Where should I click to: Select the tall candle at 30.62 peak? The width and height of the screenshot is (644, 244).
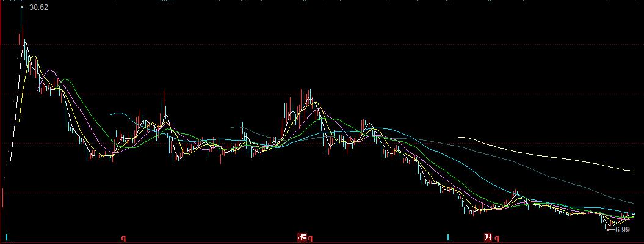click(21, 24)
